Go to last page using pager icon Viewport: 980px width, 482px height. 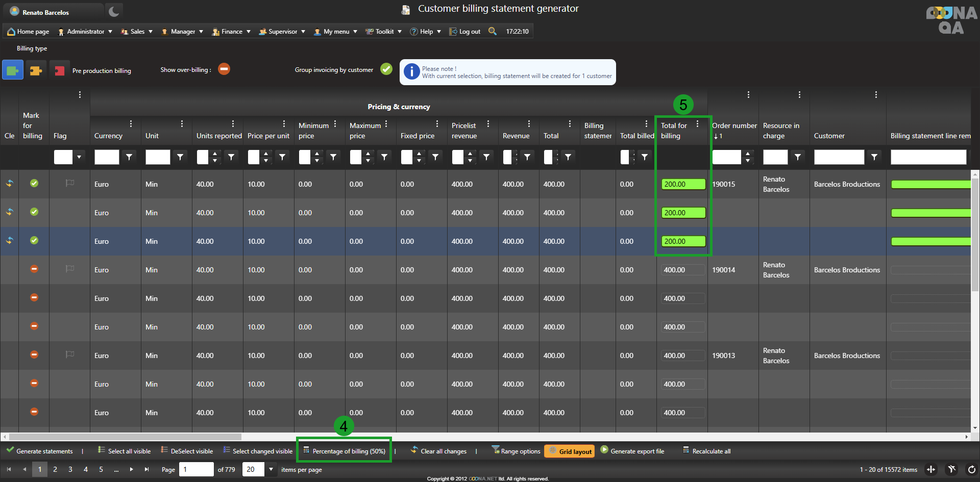147,469
